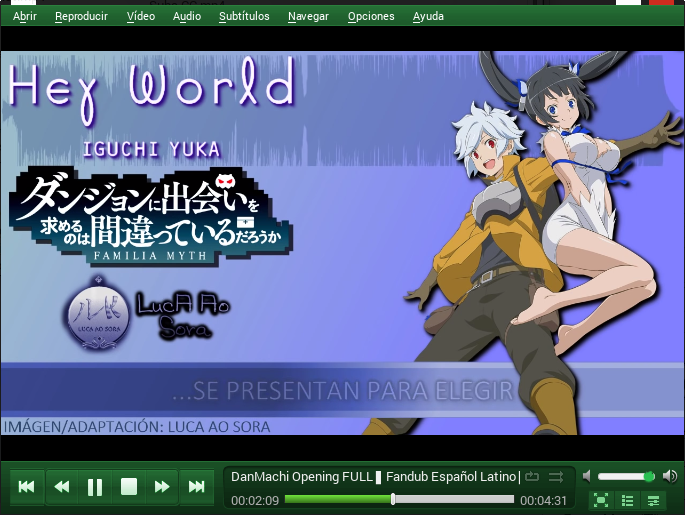This screenshot has height=515, width=685.
Task: Switch to fullscreen mode
Action: tap(601, 500)
